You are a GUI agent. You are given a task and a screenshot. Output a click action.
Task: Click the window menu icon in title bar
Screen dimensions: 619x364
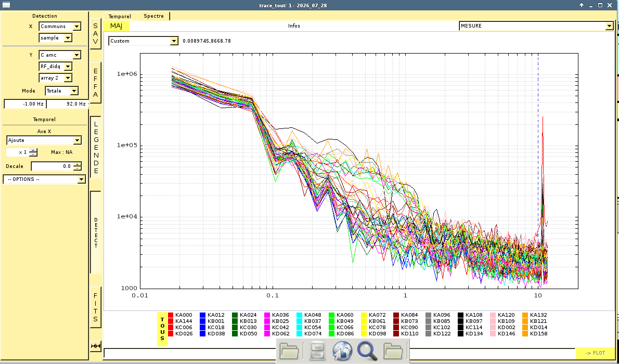[x=6, y=5]
